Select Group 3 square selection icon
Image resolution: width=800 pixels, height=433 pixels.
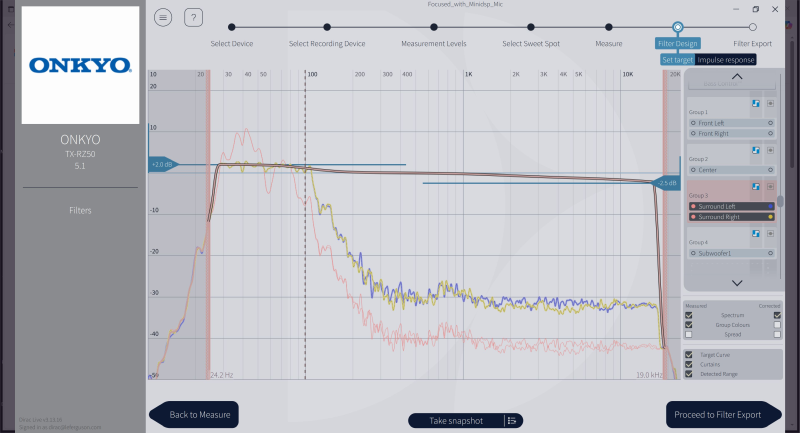pyautogui.click(x=770, y=187)
